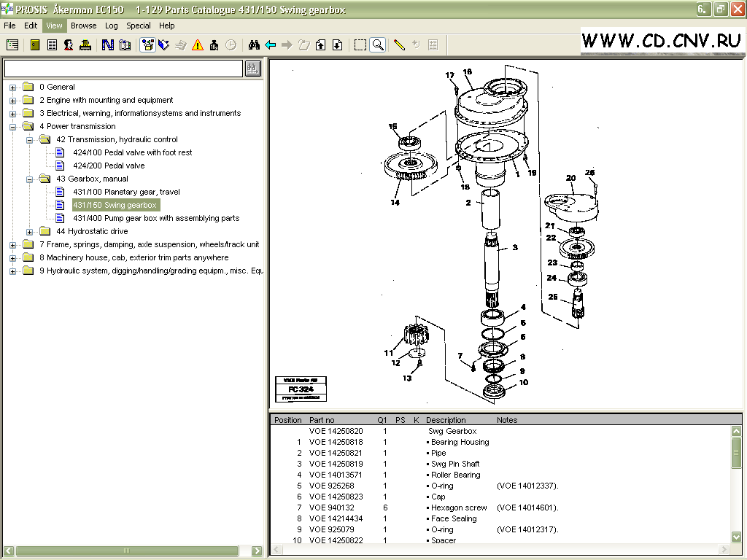Image resolution: width=747 pixels, height=560 pixels.
Task: Click the page up arrow icon
Action: coord(321,45)
